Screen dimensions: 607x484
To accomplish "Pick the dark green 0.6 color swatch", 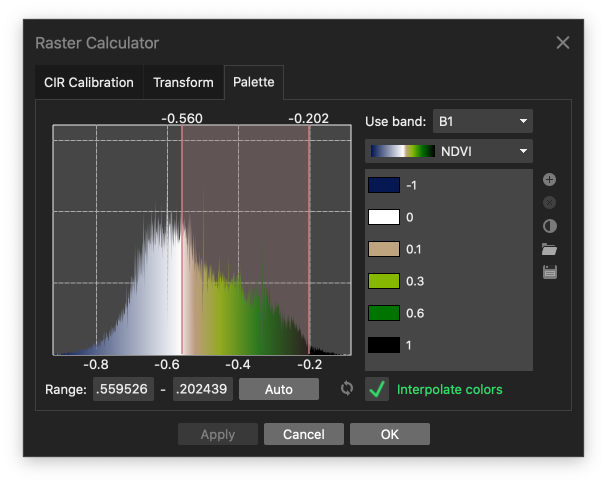I will pyautogui.click(x=384, y=313).
